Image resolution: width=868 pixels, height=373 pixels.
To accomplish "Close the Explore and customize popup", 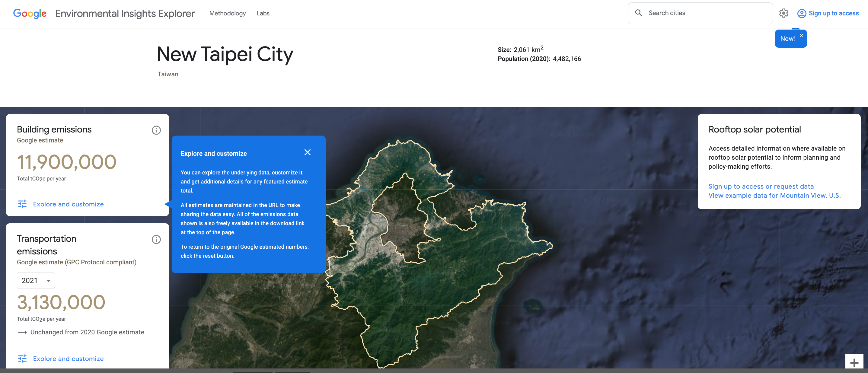I will [x=307, y=153].
